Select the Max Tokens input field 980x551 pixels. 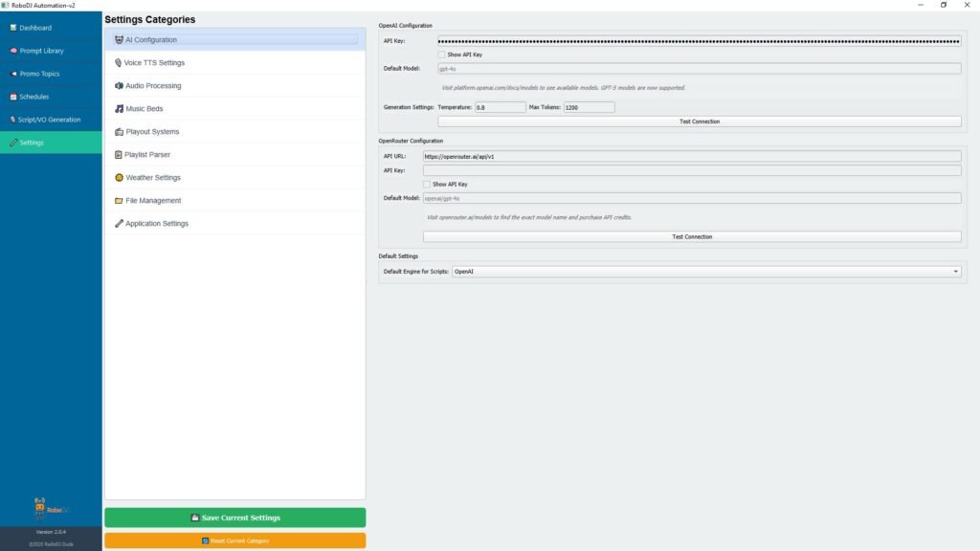(589, 107)
